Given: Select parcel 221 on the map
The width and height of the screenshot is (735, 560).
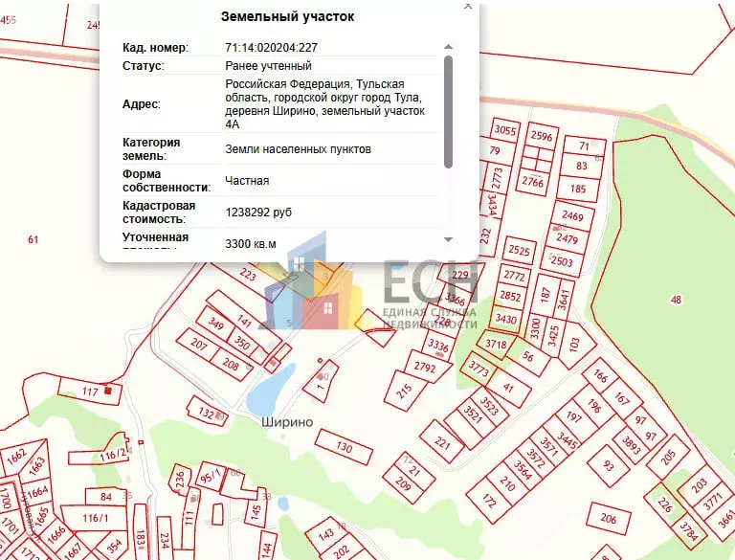Looking at the screenshot, I should pos(442,443).
